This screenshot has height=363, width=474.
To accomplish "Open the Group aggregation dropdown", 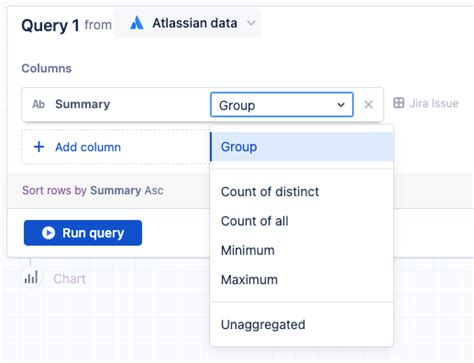I will tap(282, 105).
